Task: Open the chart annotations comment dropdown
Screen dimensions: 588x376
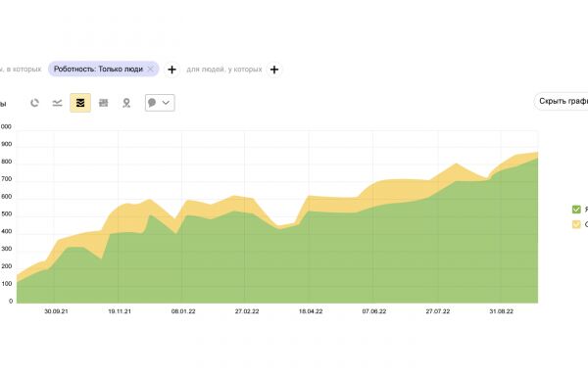Action: [x=160, y=103]
